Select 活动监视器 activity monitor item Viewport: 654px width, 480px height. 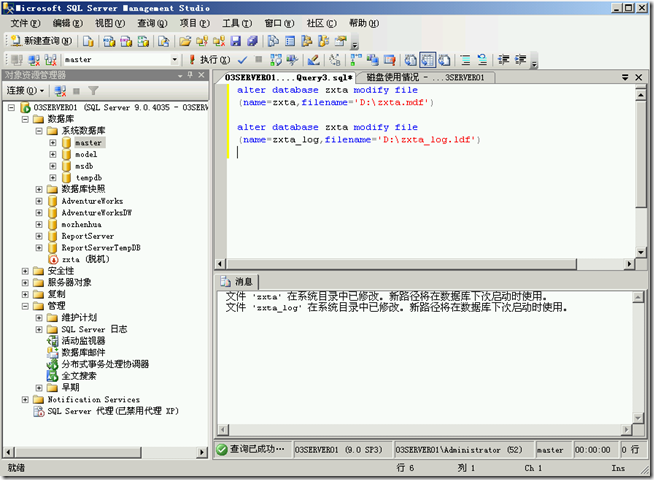[x=83, y=341]
